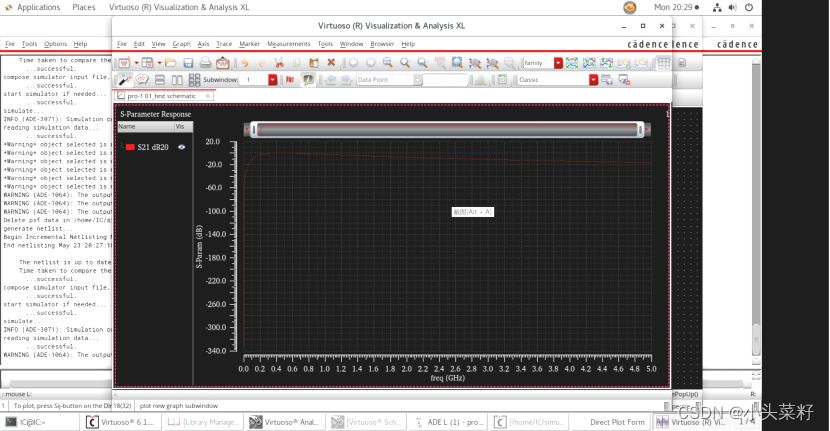This screenshot has width=830, height=431.
Task: Switch to IC@IC terminal taskbar item
Action: pos(41,422)
